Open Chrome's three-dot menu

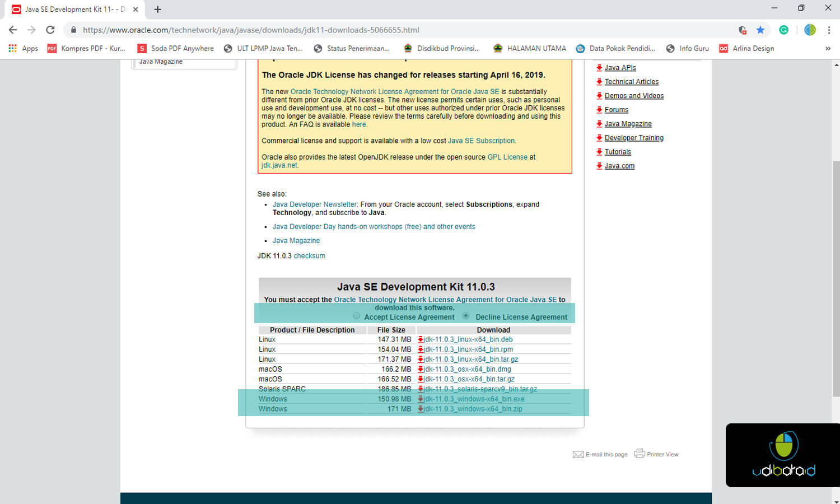[829, 30]
